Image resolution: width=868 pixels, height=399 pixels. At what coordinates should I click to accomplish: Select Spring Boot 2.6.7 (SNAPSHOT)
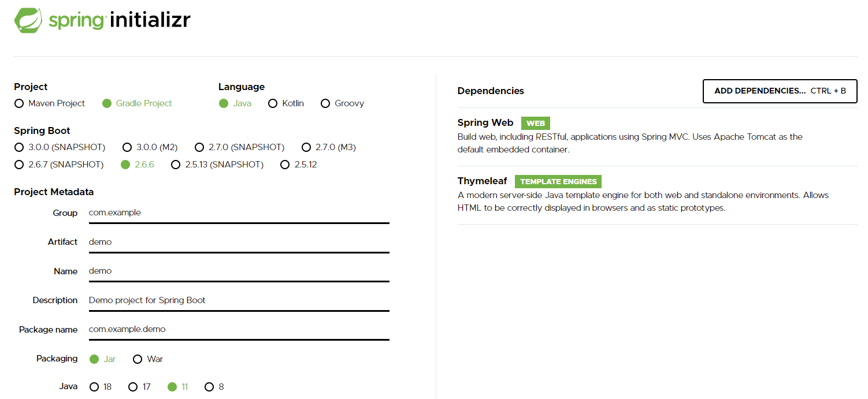19,165
